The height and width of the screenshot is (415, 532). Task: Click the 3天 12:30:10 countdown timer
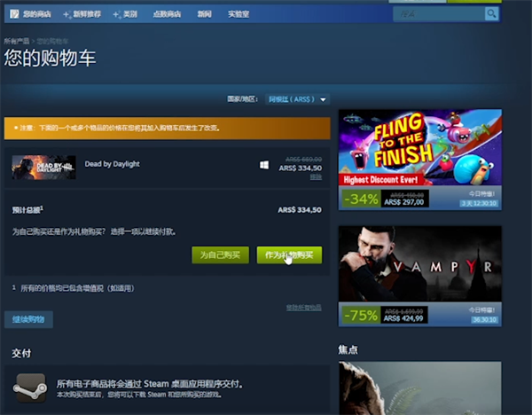479,203
